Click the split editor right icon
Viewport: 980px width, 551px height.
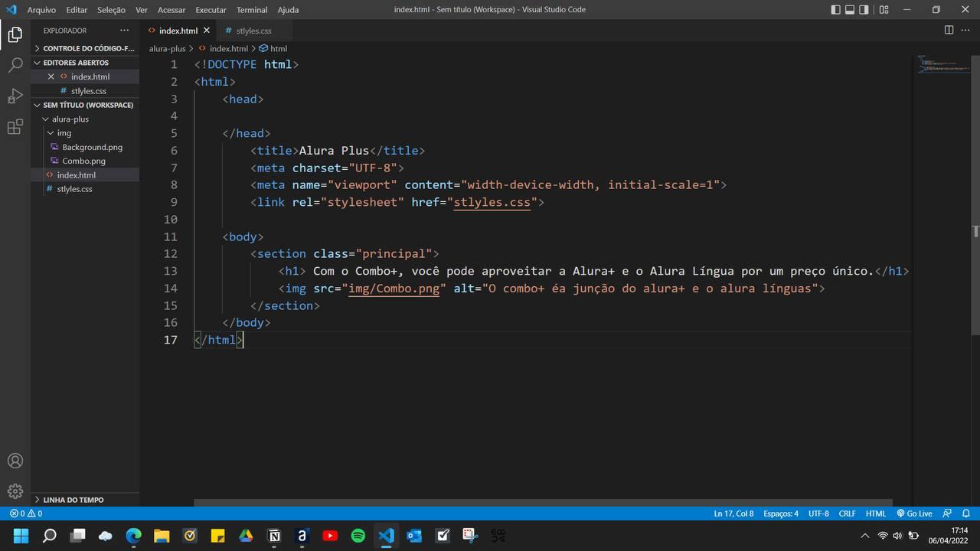(x=949, y=30)
